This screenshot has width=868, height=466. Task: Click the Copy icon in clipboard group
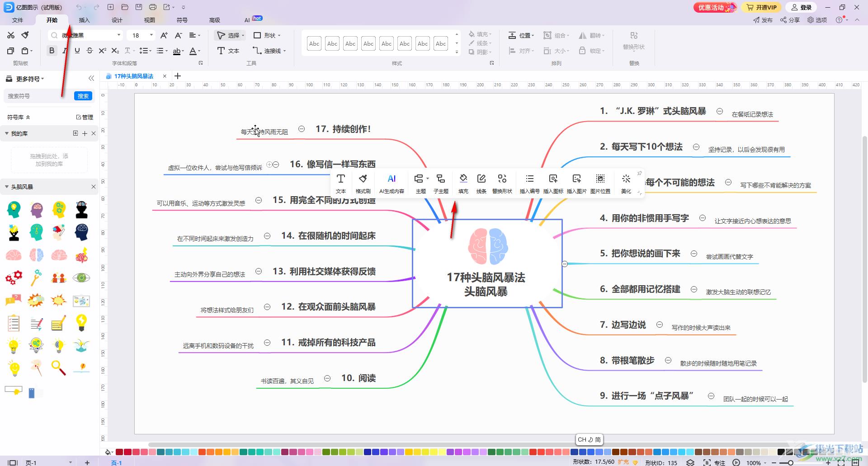pos(11,51)
